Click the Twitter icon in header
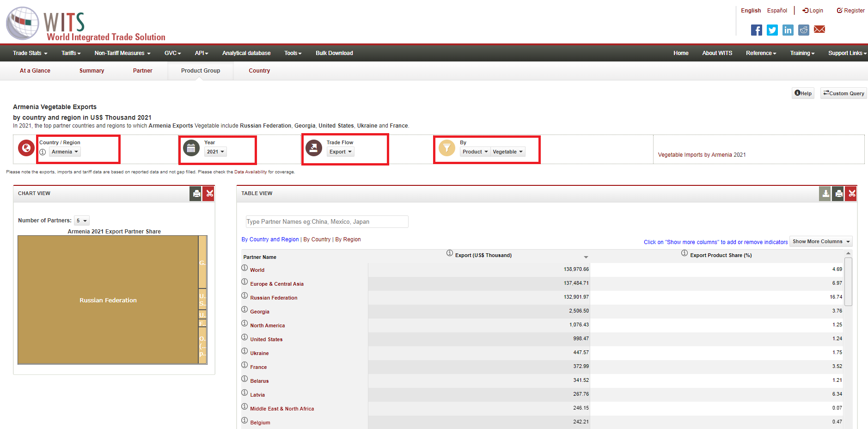 (772, 30)
